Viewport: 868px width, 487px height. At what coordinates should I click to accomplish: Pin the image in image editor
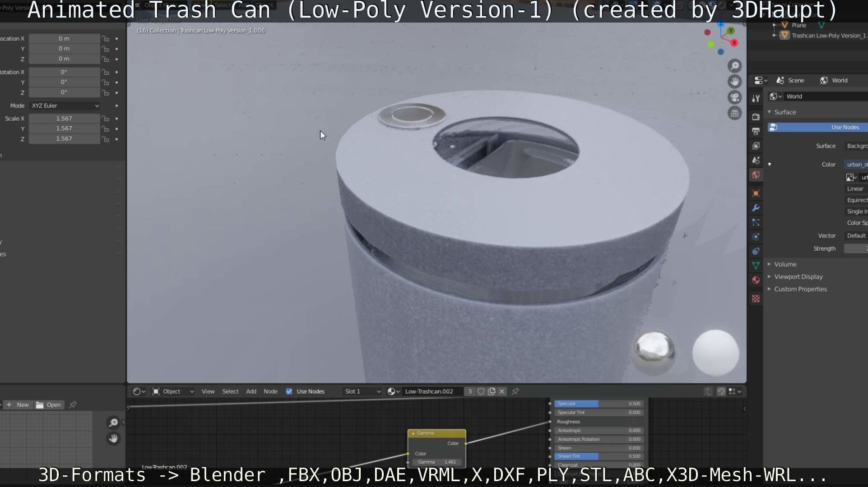point(73,405)
